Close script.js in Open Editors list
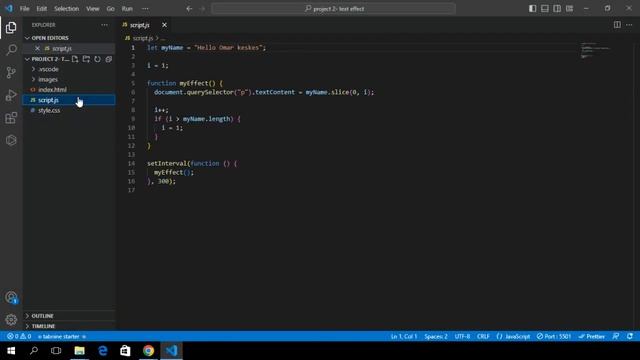 [x=38, y=48]
